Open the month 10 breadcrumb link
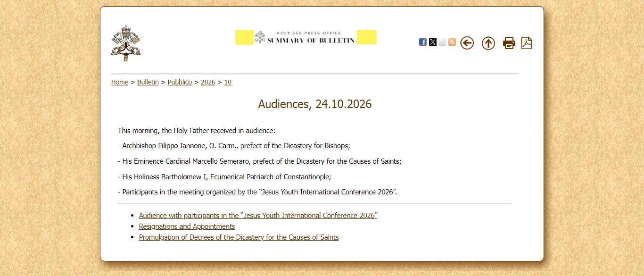The height and width of the screenshot is (276, 644). 228,82
